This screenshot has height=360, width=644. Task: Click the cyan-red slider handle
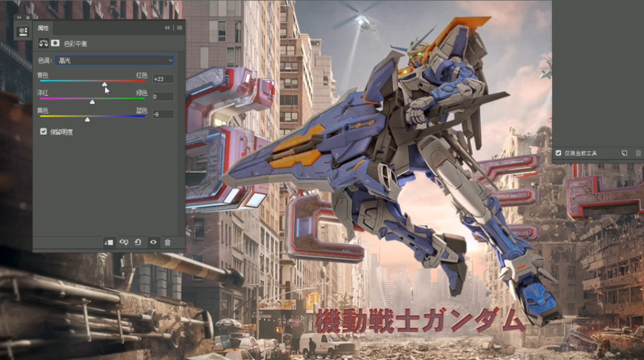coord(104,84)
